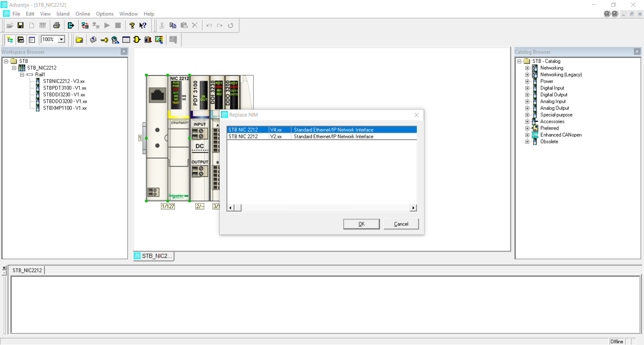Image resolution: width=644 pixels, height=345 pixels.
Task: Click the What's This context help icon
Action: 143,25
